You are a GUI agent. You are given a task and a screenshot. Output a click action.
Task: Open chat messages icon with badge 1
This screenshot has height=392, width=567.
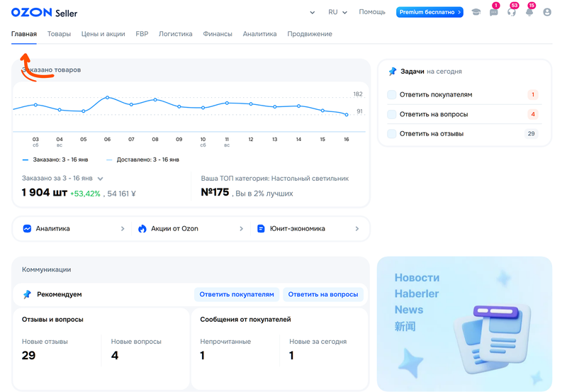[x=493, y=12]
